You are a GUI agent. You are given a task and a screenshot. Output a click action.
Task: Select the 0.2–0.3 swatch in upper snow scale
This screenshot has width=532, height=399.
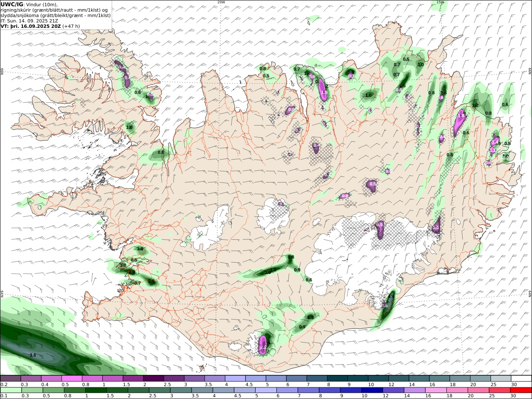(11, 379)
